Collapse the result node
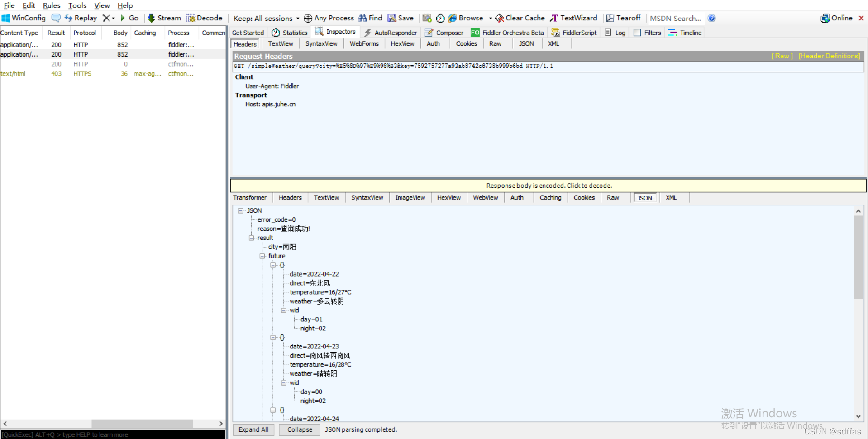Screen dimensions: 868x439 (x=252, y=238)
